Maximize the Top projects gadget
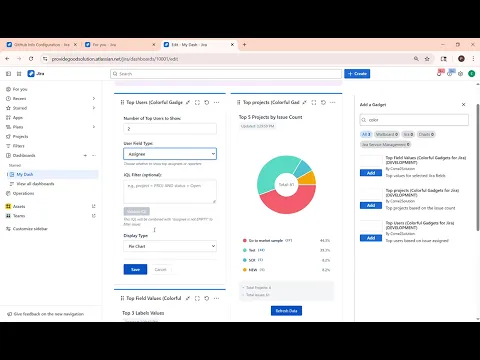The height and width of the screenshot is (360, 480). tap(314, 102)
